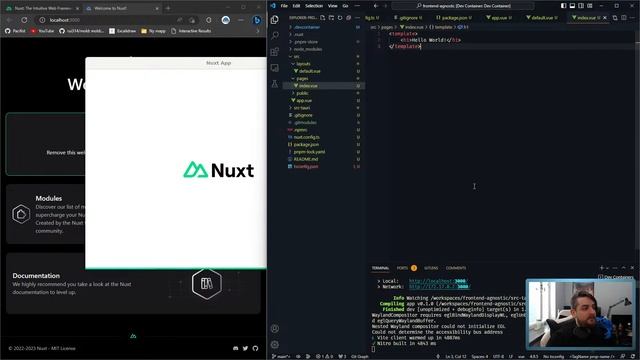Open the Remote Explorer activity bar icon
640x360 pixels.
click(x=275, y=68)
